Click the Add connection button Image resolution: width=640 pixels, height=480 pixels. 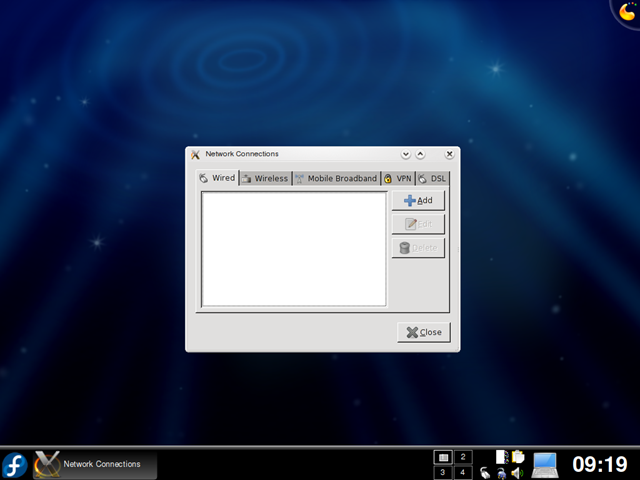pos(418,200)
